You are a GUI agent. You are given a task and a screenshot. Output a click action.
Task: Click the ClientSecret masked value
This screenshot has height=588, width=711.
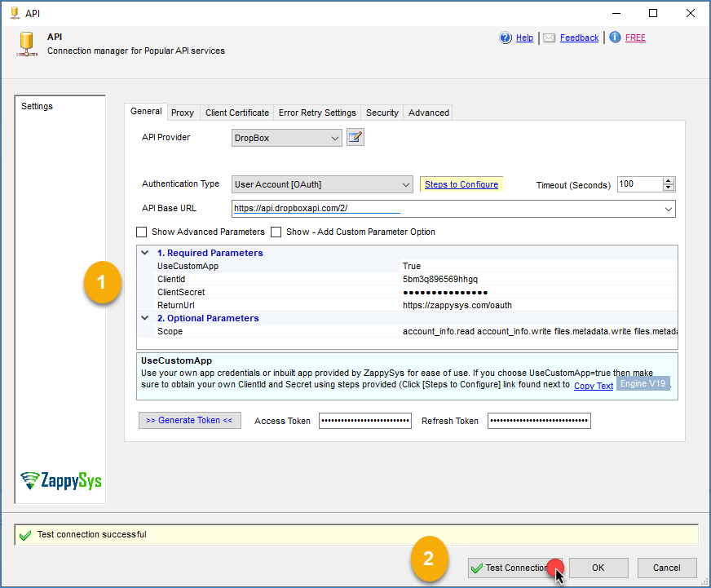(445, 293)
